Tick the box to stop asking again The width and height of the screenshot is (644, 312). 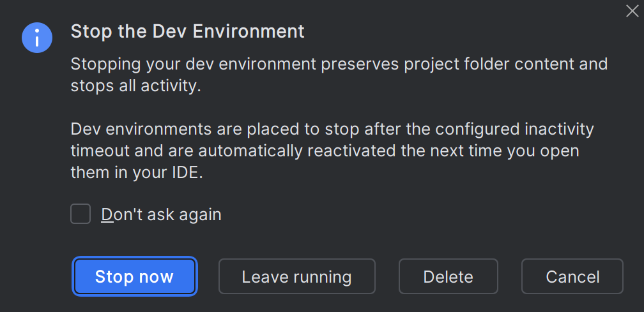coord(80,214)
